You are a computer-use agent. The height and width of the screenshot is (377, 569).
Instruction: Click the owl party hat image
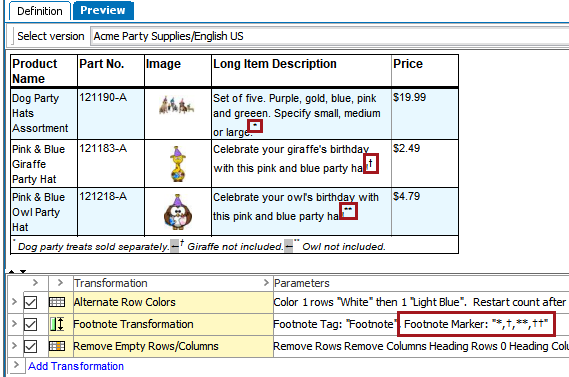pyautogui.click(x=177, y=212)
